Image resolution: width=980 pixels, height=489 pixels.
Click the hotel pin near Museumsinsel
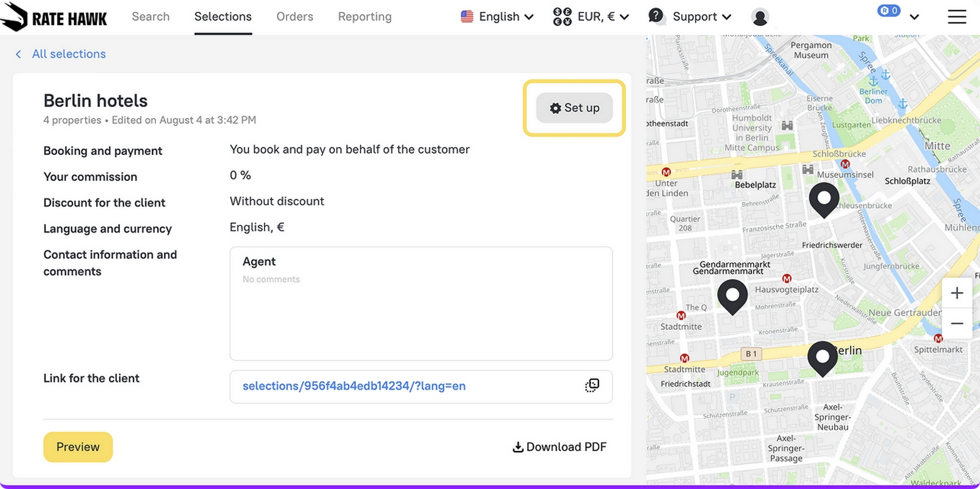pos(824,199)
